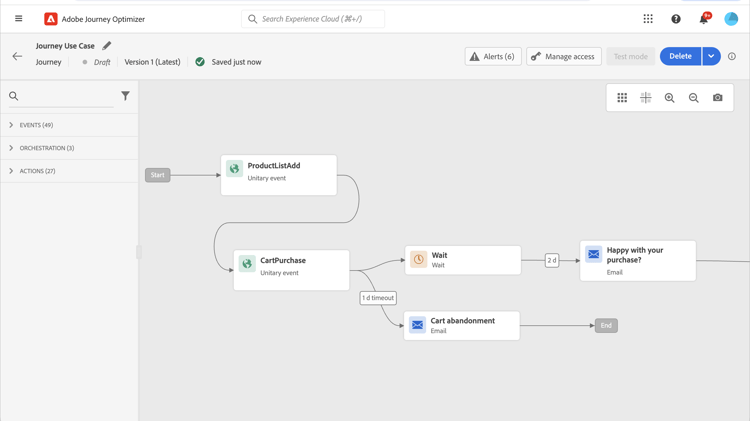The height and width of the screenshot is (421, 750).
Task: Click the Manage access button
Action: tap(563, 57)
